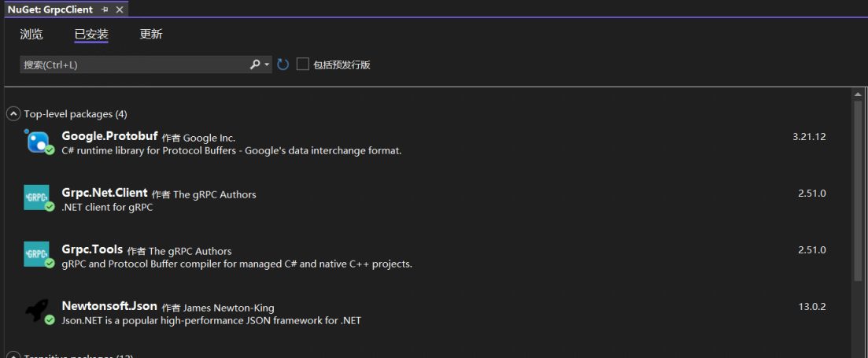This screenshot has width=868, height=358.
Task: Click the ".NET client for gRPC" description
Action: point(107,208)
